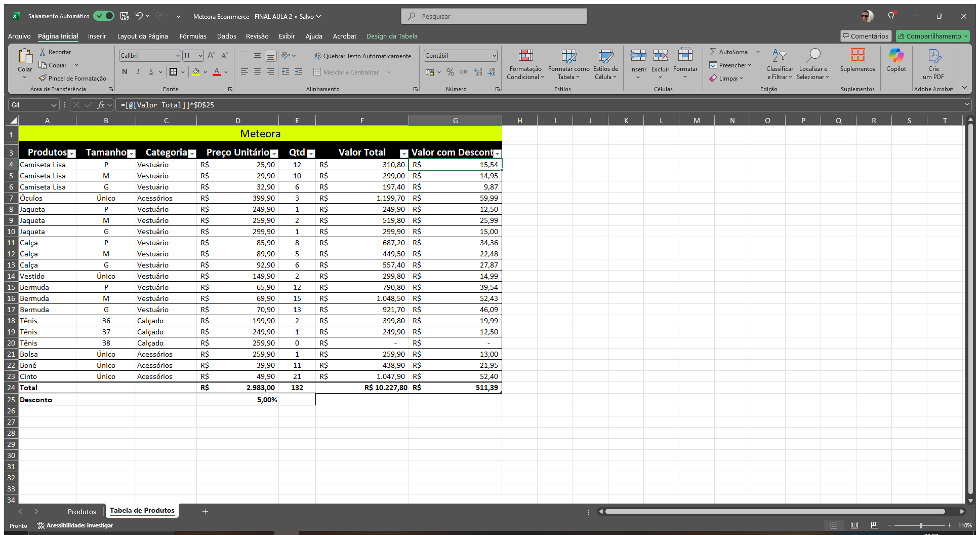Open the Produtos column filter arrow
The width and height of the screenshot is (980, 535).
point(72,154)
